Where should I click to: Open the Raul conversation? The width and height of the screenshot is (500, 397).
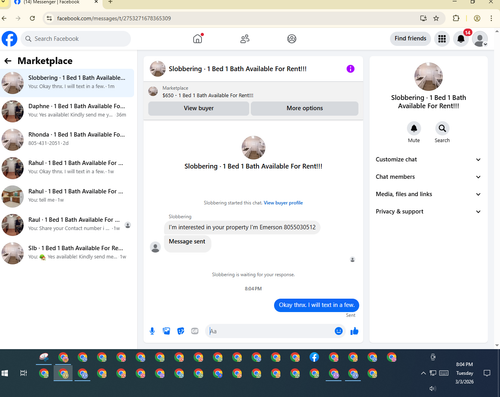coord(67,224)
